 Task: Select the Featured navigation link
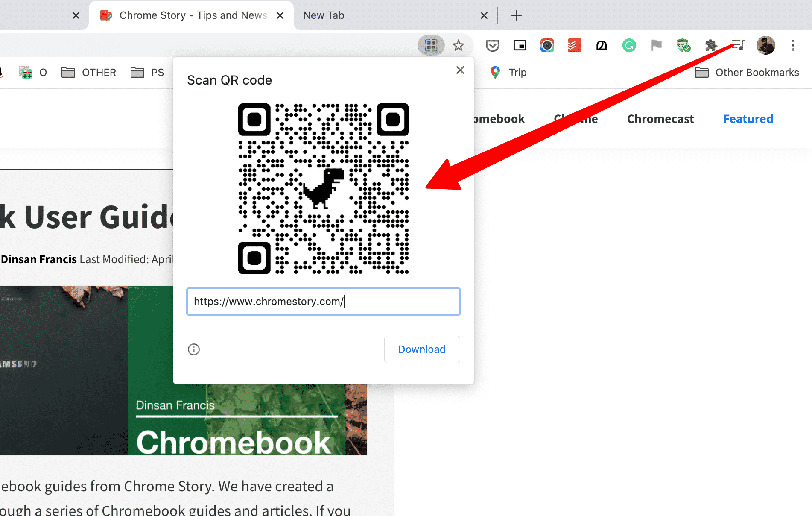coord(748,119)
